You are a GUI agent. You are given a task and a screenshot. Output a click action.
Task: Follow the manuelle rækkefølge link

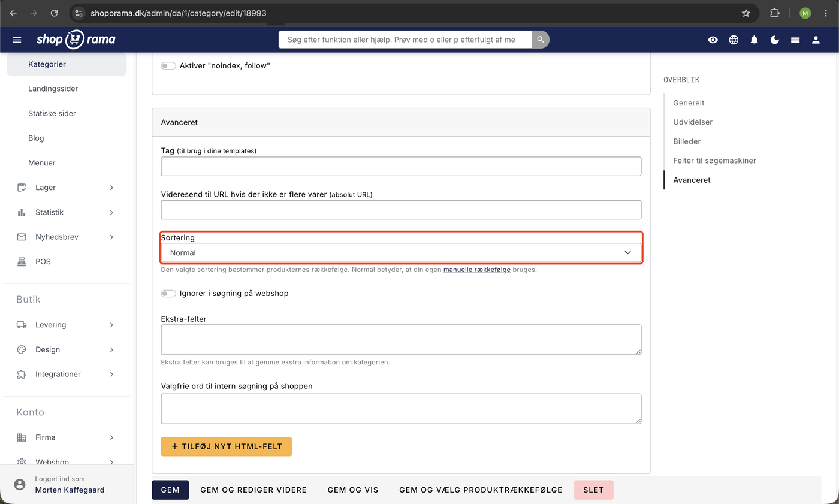[x=477, y=270]
